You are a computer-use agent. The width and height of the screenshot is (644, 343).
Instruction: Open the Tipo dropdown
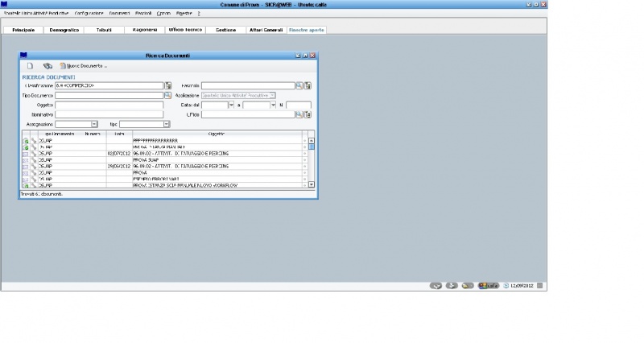[x=167, y=124]
